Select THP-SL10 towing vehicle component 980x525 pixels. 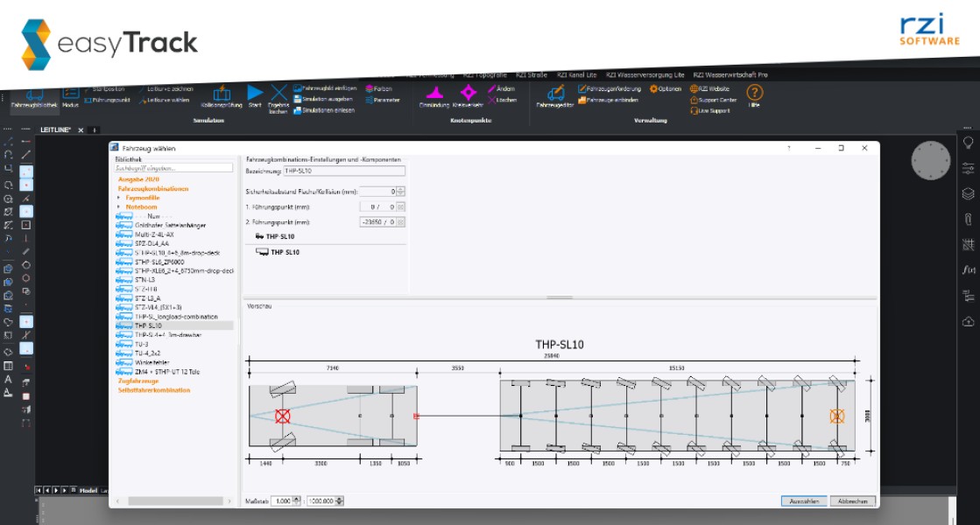tap(275, 236)
